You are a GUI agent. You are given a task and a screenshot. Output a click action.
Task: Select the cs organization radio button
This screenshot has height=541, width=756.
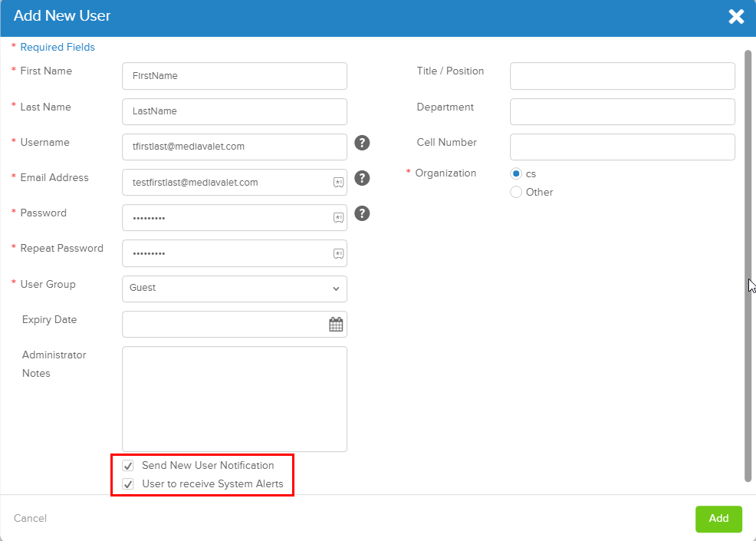[x=516, y=173]
